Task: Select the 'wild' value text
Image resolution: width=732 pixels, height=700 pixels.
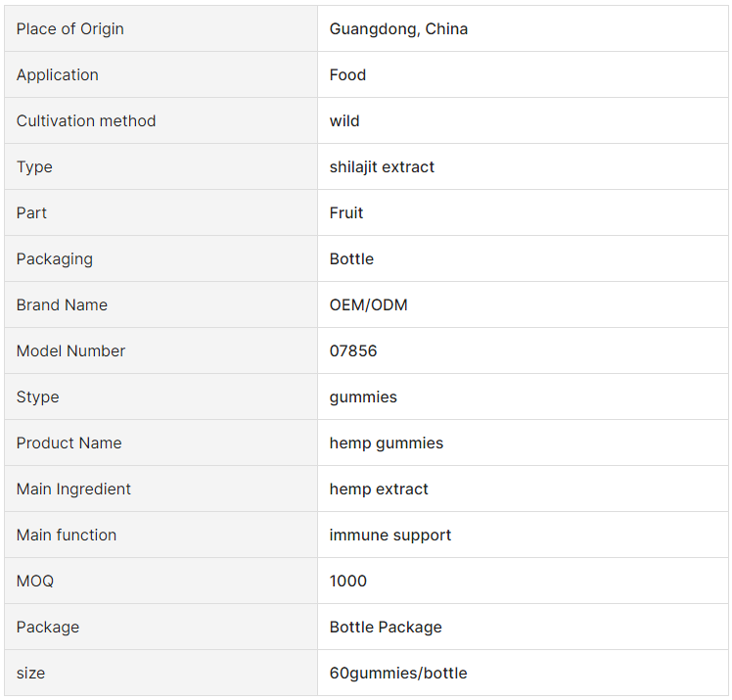Action: pos(344,120)
